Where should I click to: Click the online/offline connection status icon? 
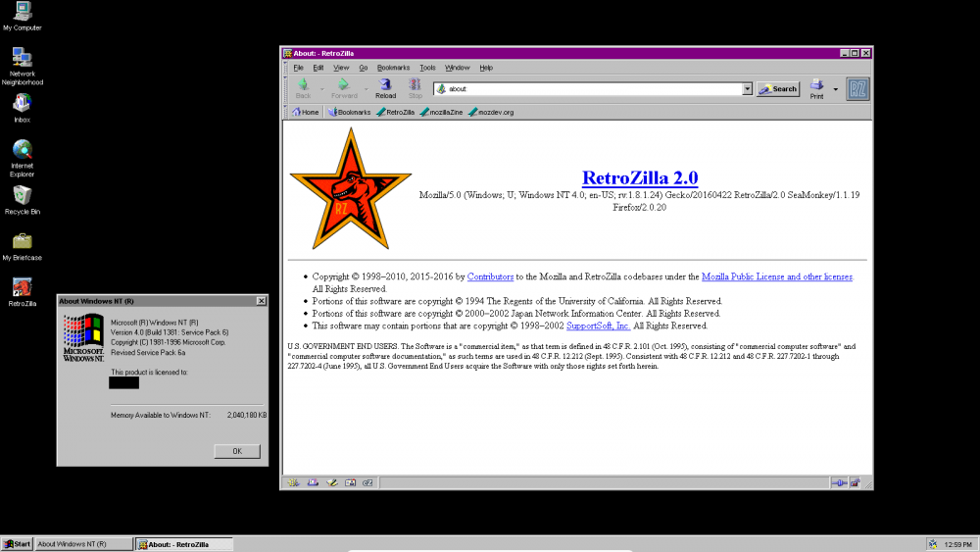click(x=840, y=482)
